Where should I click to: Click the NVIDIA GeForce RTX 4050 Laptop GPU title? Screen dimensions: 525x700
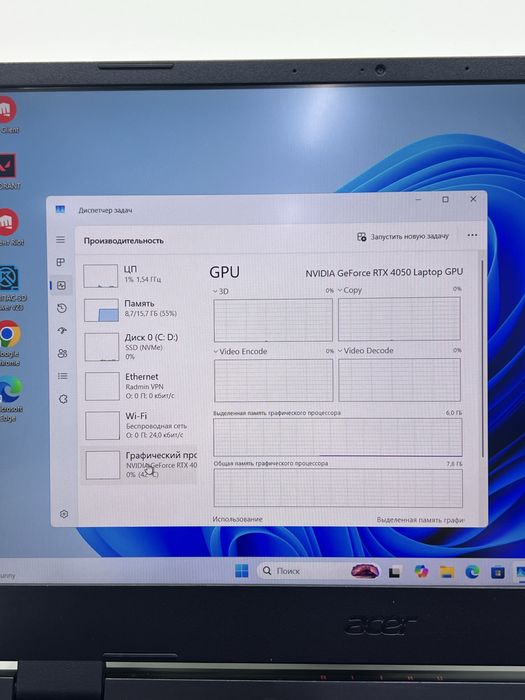(384, 272)
